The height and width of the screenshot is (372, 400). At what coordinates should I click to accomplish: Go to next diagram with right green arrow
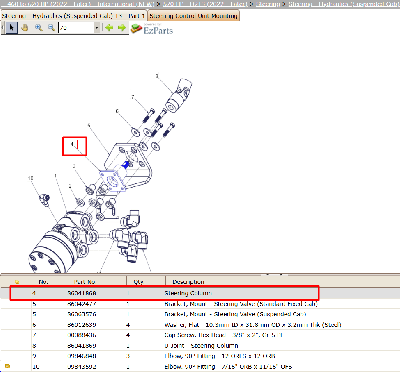tap(122, 28)
